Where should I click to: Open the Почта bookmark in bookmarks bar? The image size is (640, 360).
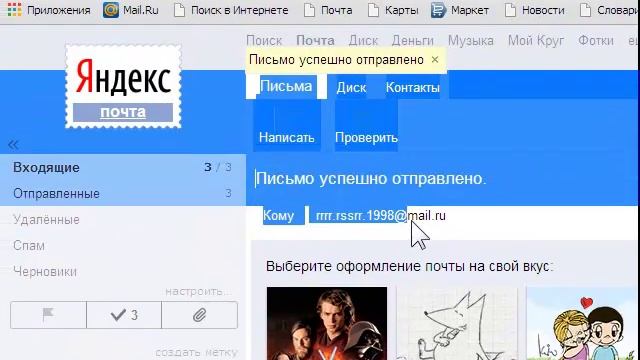click(328, 10)
